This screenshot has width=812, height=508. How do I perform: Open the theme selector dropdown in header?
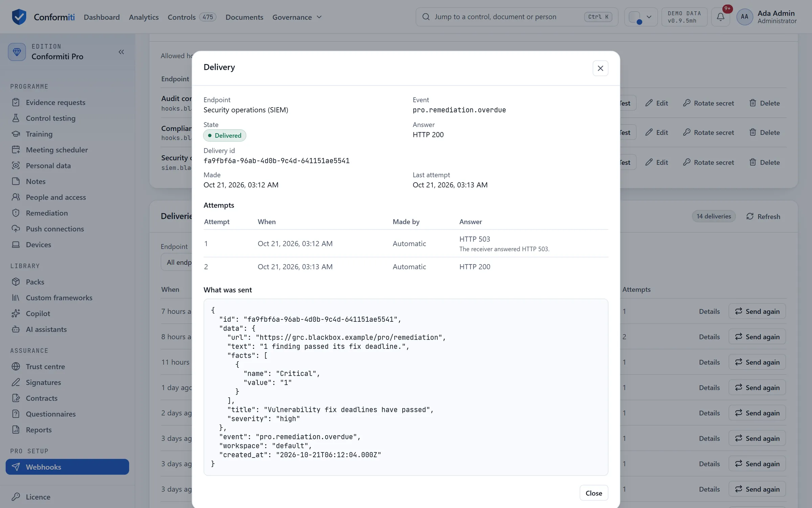641,17
